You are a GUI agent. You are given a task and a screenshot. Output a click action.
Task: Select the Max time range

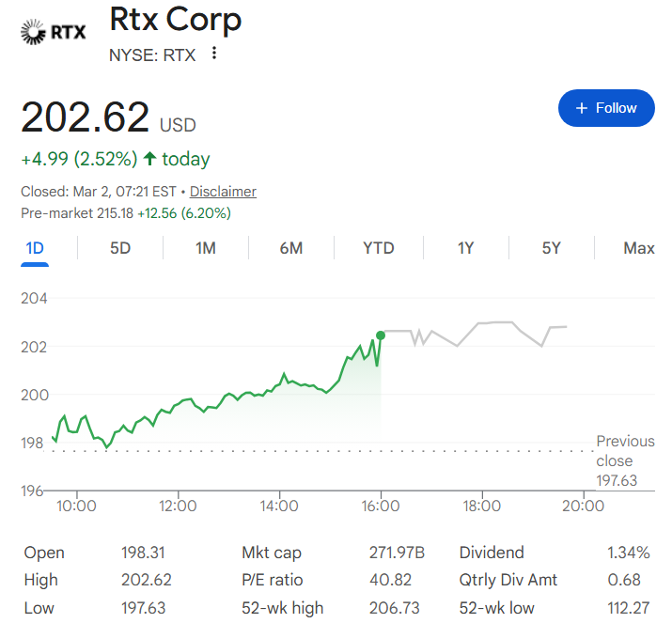click(639, 248)
